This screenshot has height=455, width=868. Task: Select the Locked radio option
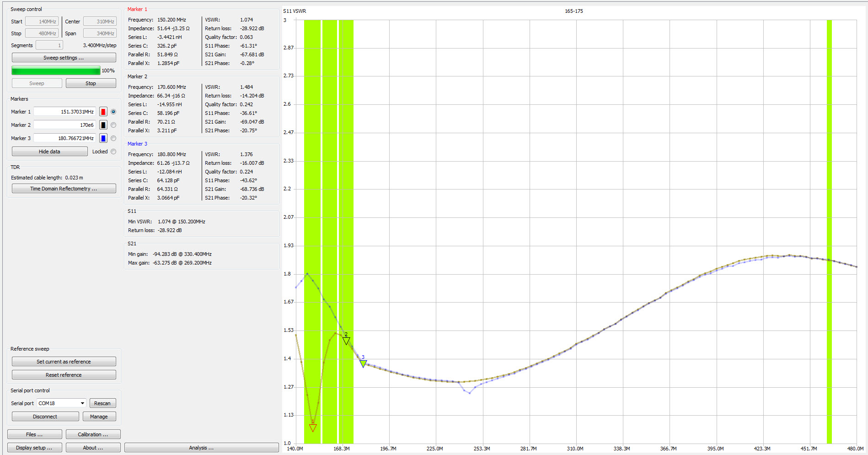113,152
